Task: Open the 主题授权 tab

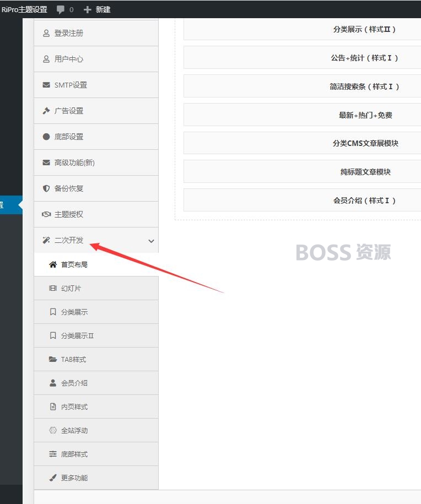Action: click(96, 214)
